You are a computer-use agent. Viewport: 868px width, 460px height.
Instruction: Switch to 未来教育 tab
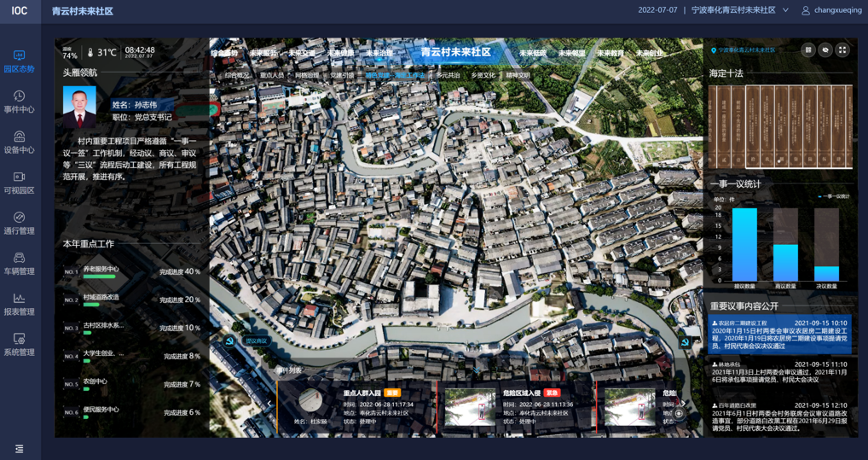click(x=610, y=53)
